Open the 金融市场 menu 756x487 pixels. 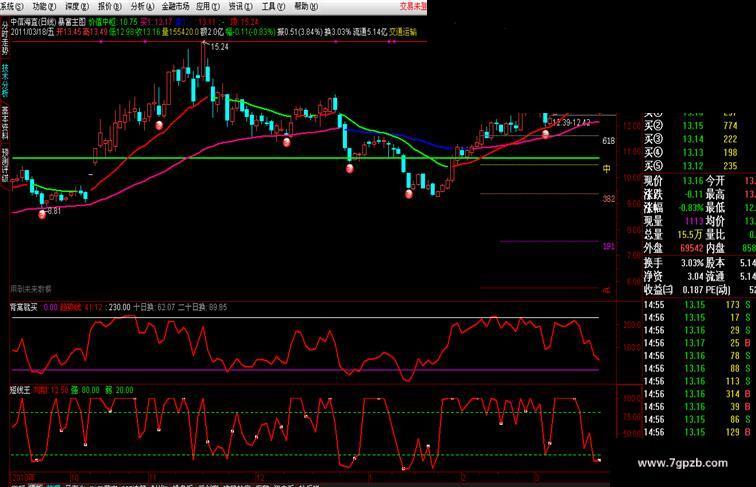point(175,6)
